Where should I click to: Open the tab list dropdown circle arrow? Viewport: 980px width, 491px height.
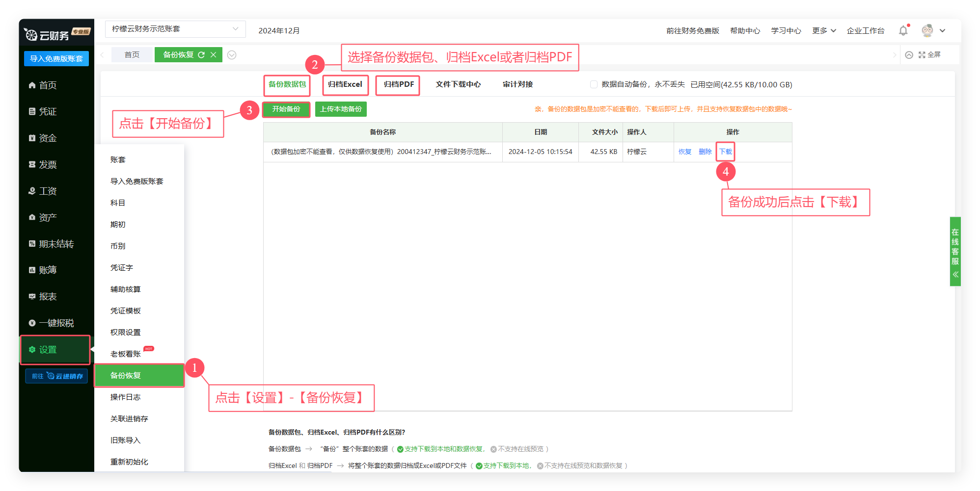click(232, 55)
